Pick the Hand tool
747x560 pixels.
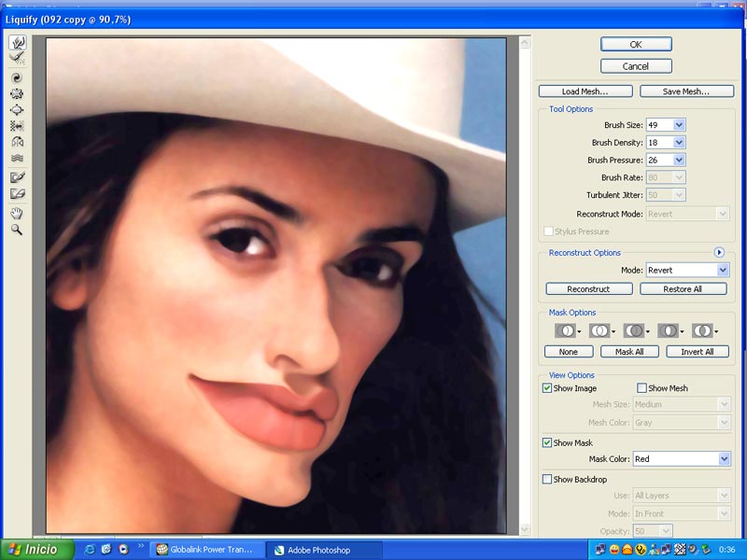click(17, 213)
